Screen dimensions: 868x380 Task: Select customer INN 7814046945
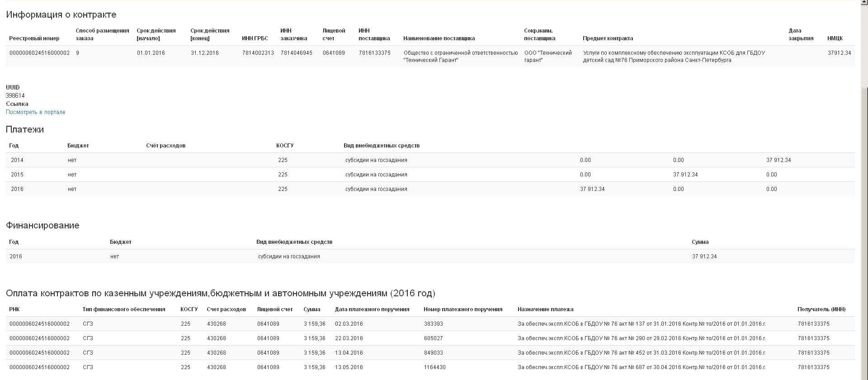pos(297,53)
